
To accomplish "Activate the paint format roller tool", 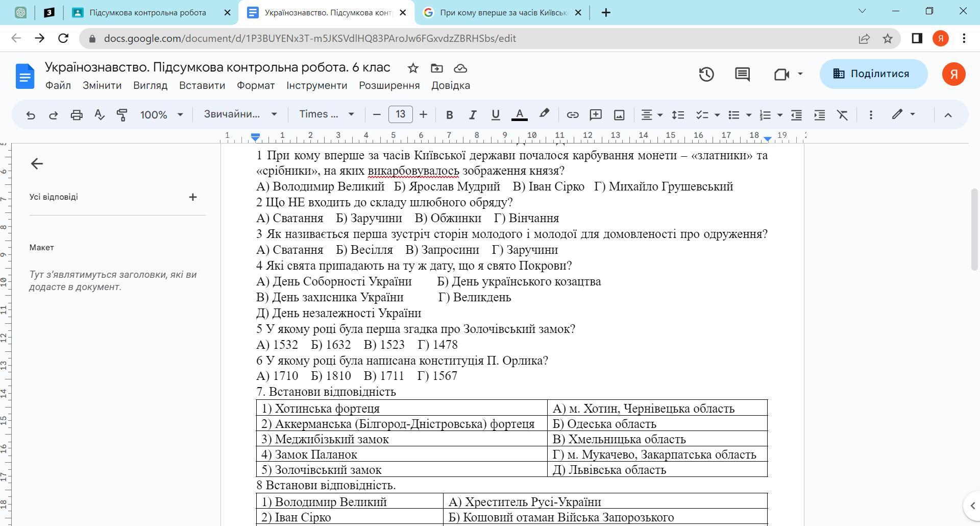I will coord(122,115).
